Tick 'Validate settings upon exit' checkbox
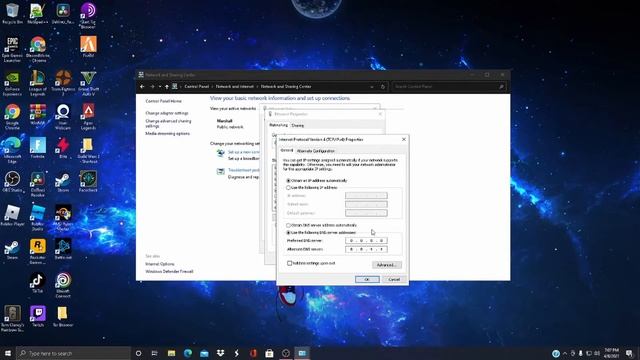The width and height of the screenshot is (640, 360). click(x=289, y=263)
